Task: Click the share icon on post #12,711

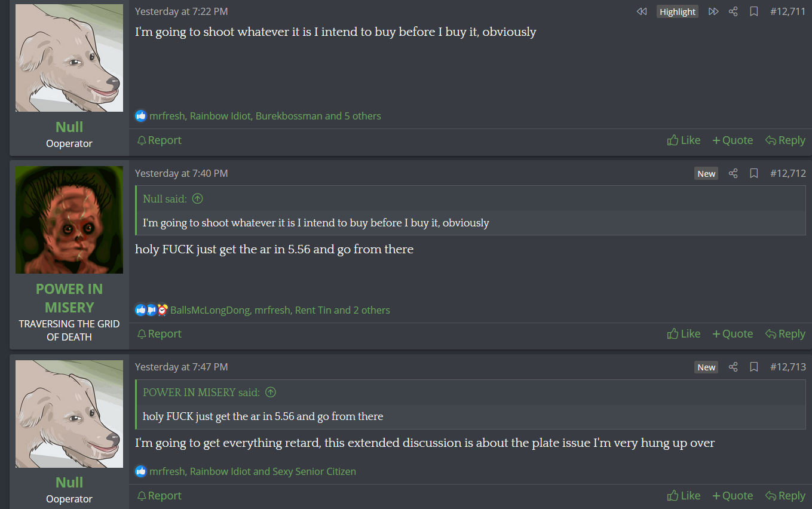Action: 733,11
